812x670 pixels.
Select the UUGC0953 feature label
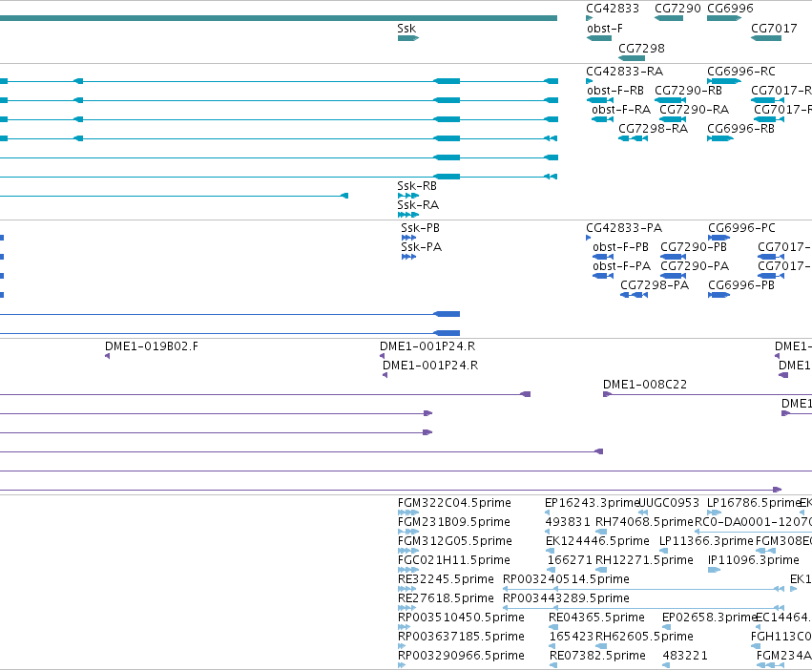[x=669, y=503]
